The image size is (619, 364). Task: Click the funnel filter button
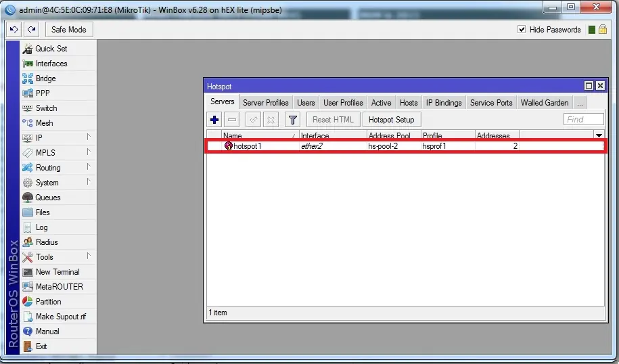tap(292, 120)
